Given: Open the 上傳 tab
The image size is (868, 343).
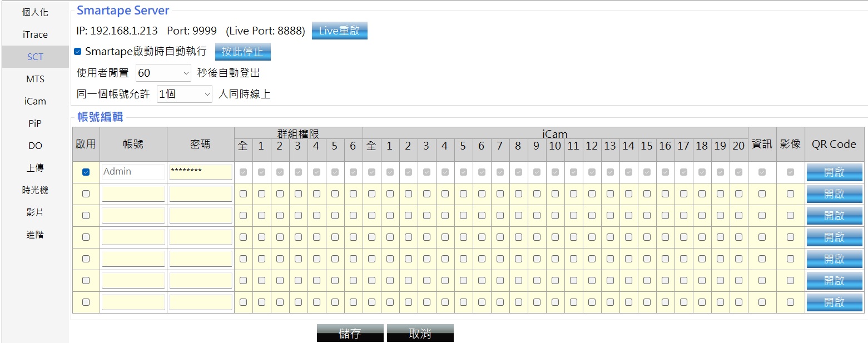Looking at the screenshot, I should click(x=35, y=168).
